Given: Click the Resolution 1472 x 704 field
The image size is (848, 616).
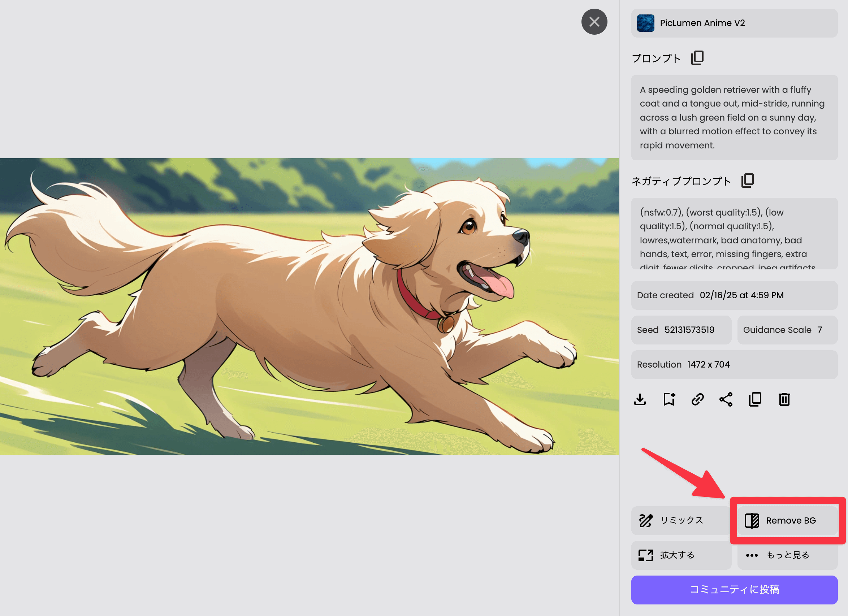Looking at the screenshot, I should [734, 364].
